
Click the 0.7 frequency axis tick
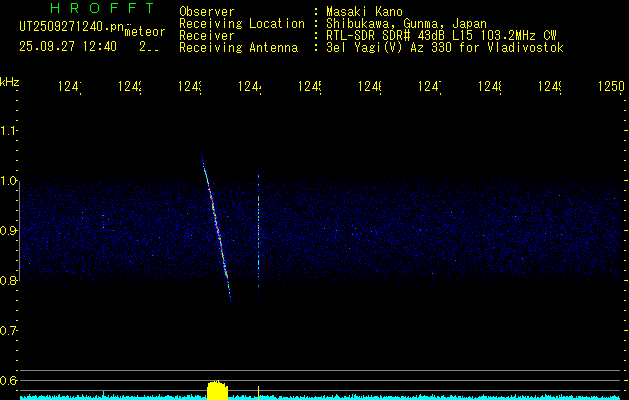[x=9, y=331]
